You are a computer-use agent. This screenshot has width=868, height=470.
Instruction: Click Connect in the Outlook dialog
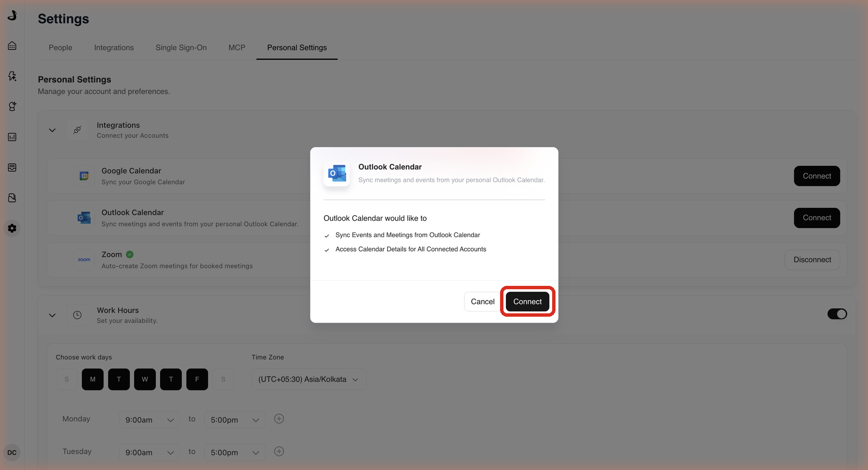pos(528,302)
